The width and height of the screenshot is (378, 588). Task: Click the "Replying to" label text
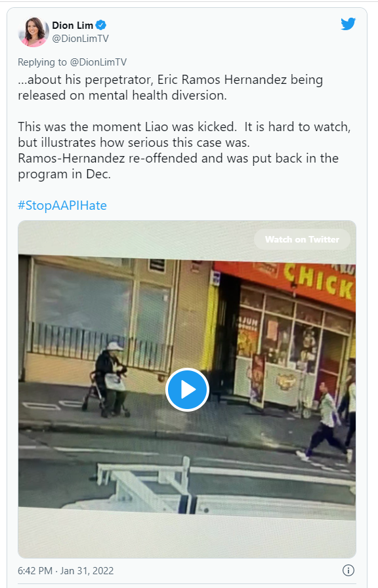pos(42,62)
